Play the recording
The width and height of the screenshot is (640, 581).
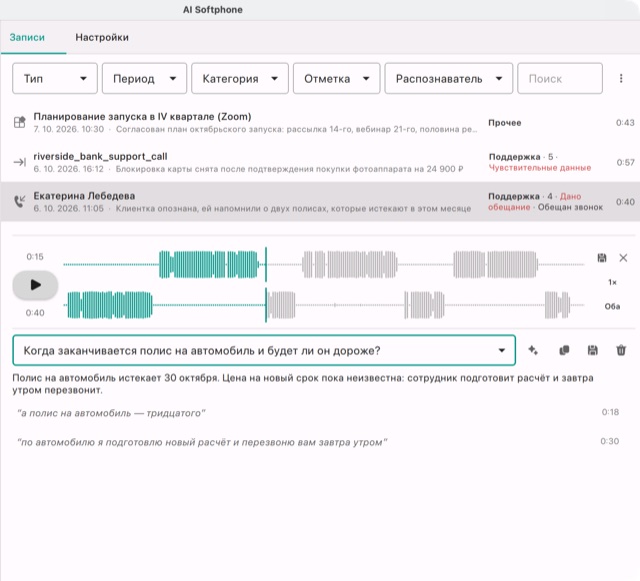36,285
